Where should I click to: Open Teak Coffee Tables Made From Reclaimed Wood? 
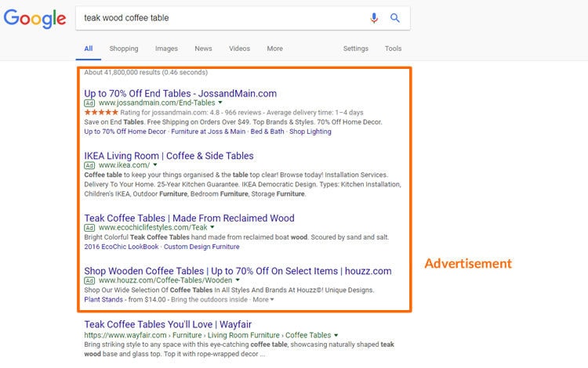click(x=190, y=218)
